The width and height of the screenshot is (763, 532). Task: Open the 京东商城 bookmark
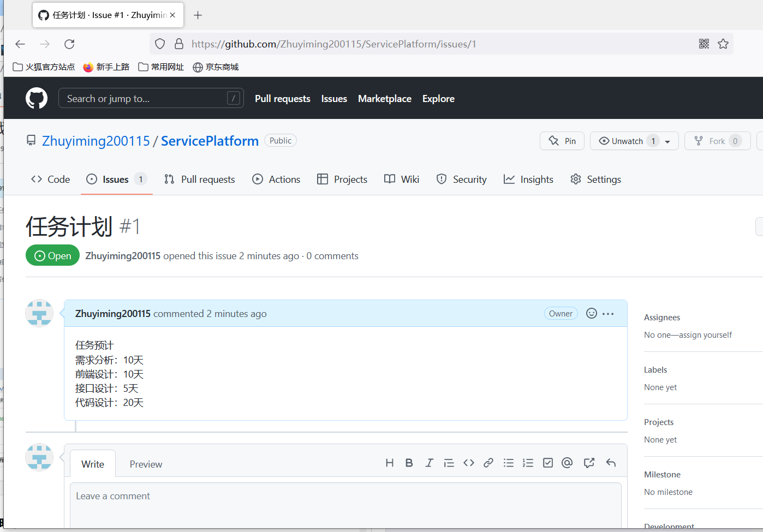(x=216, y=67)
